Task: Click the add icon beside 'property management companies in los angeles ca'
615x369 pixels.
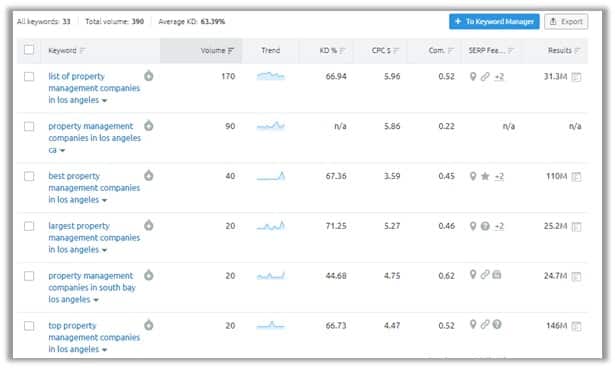Action: (x=149, y=125)
